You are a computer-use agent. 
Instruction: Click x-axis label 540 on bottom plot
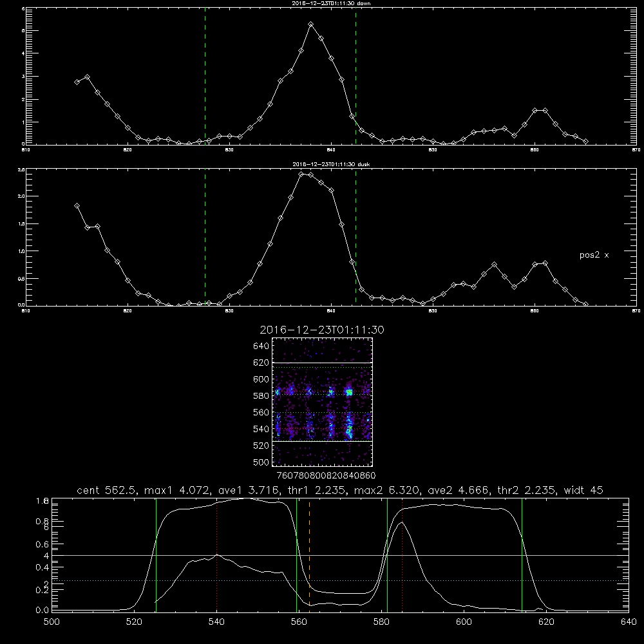216,622
